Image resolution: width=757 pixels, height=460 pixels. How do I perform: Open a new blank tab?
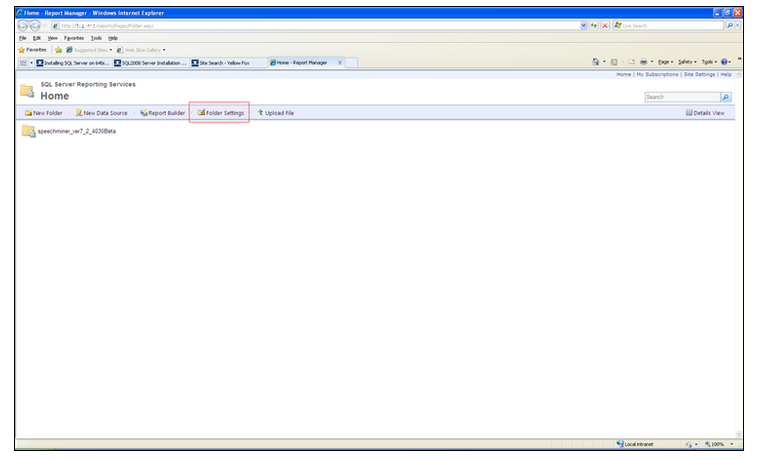click(351, 63)
